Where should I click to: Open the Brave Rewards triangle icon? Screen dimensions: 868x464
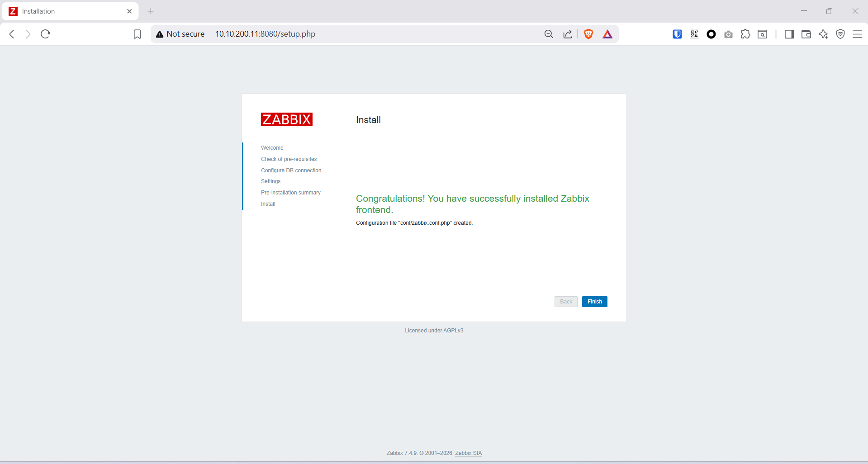607,34
